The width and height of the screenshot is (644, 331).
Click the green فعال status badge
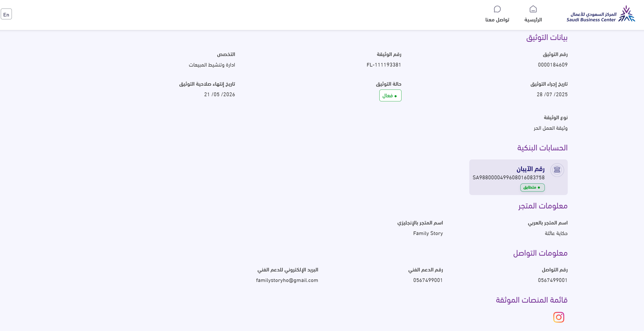point(390,96)
